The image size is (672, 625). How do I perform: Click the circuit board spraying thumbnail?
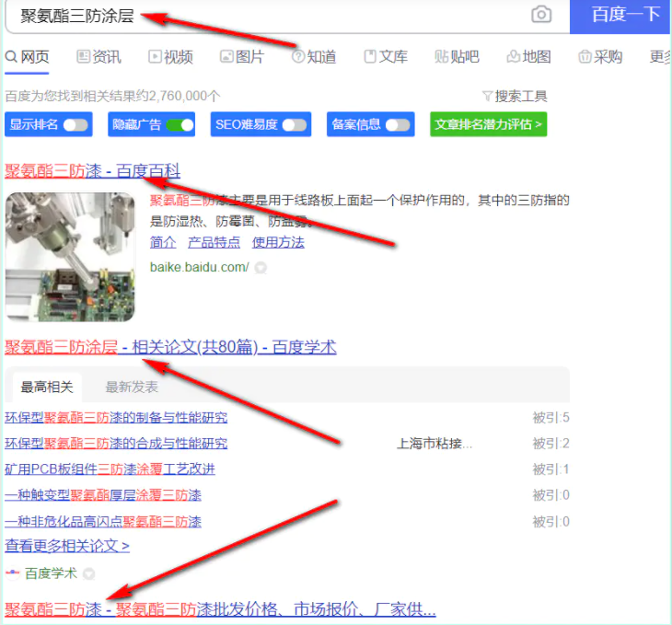pyautogui.click(x=70, y=256)
